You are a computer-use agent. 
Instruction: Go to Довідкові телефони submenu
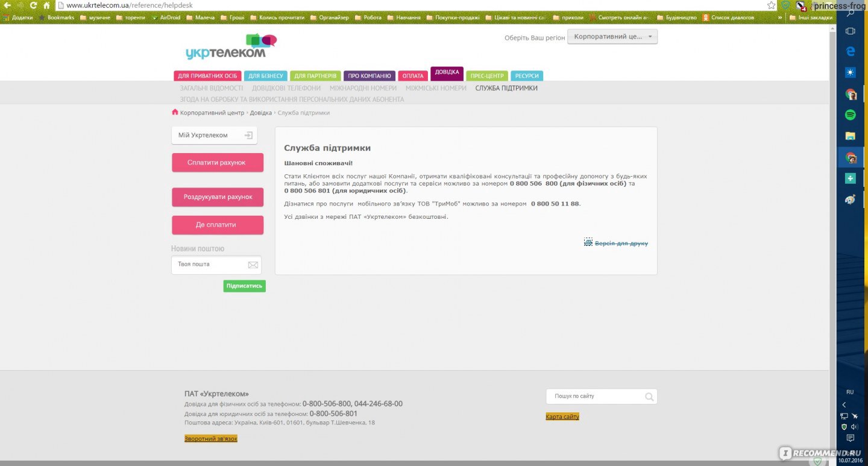tap(286, 88)
